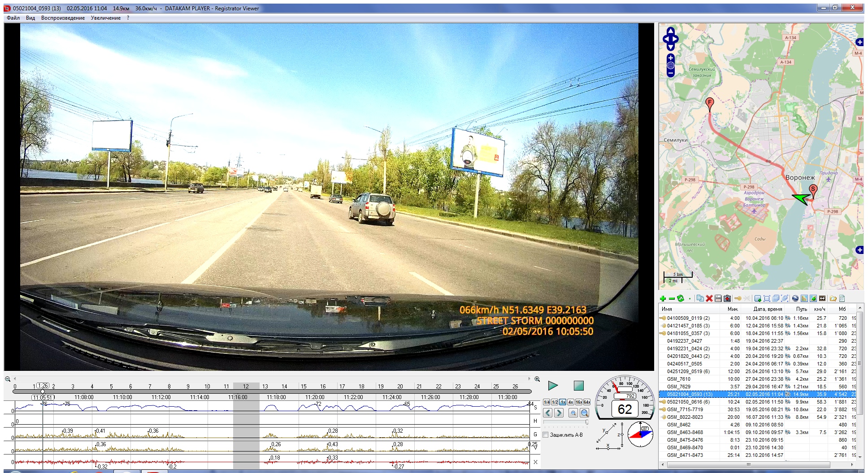The image size is (868, 473).
Task: Click the red X delete icon
Action: [x=709, y=299]
